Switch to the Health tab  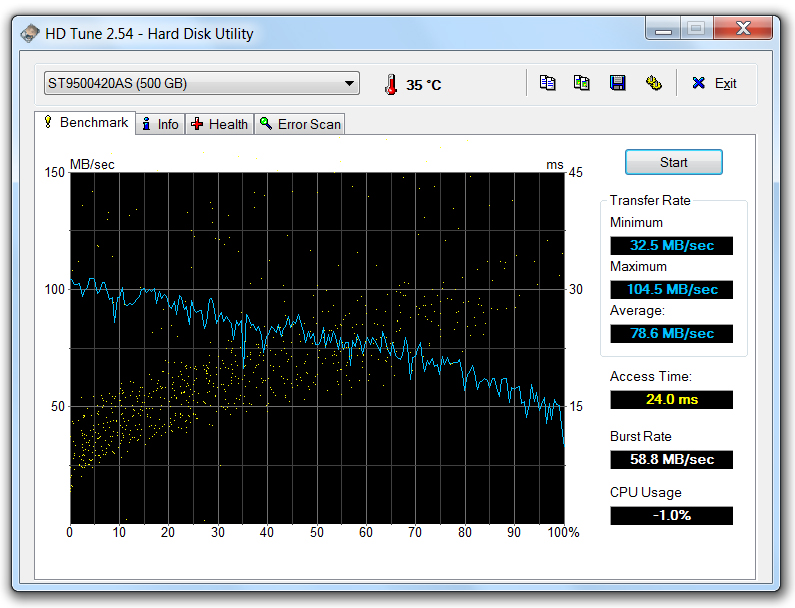[220, 124]
